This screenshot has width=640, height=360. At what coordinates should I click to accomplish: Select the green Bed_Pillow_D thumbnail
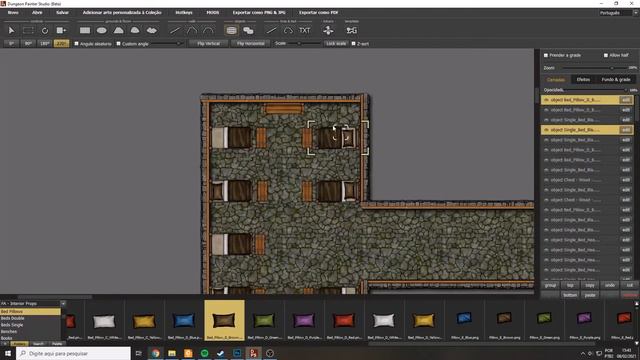click(264, 321)
